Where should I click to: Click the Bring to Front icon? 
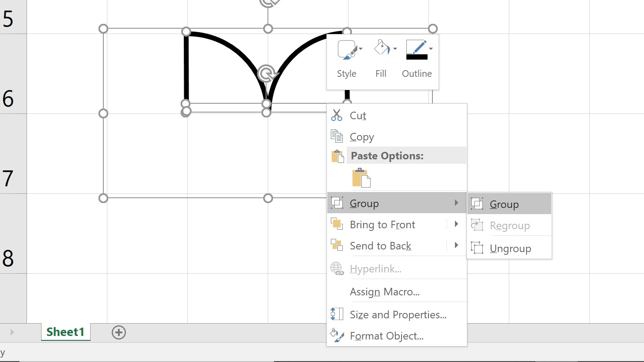click(337, 224)
